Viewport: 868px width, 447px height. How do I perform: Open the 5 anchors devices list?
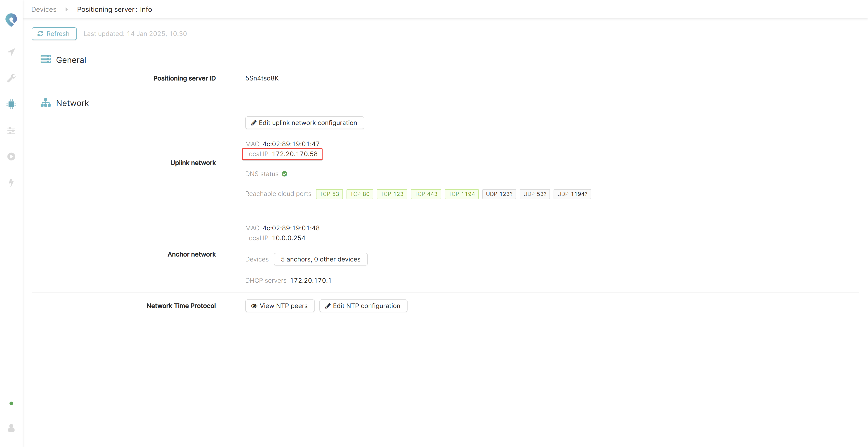(x=320, y=259)
